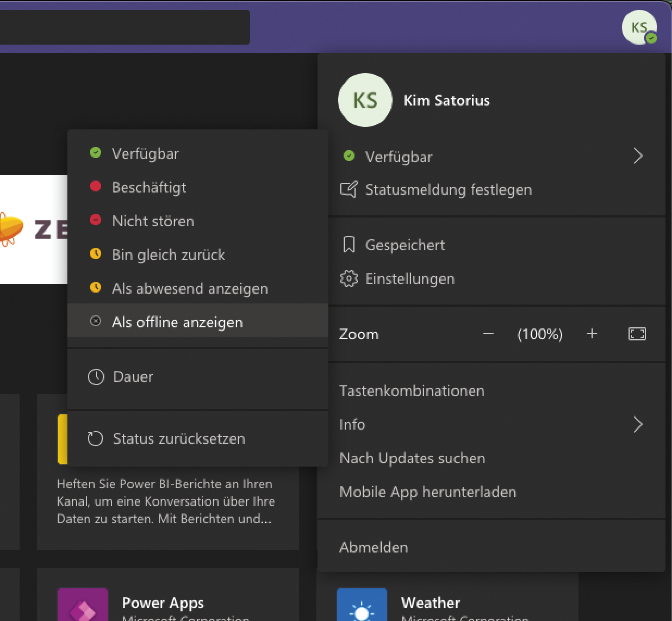Click the green presence badge on the top avatar

click(x=651, y=38)
